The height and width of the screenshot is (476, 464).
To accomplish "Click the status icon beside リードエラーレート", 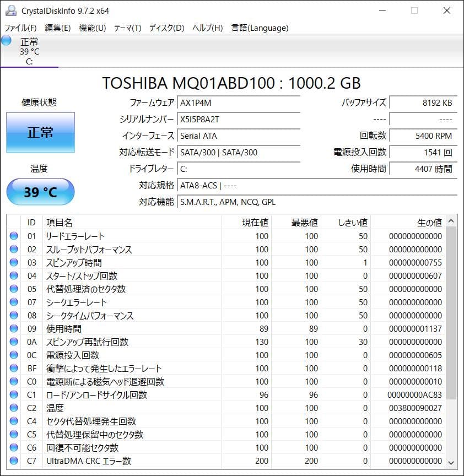I will [14, 236].
